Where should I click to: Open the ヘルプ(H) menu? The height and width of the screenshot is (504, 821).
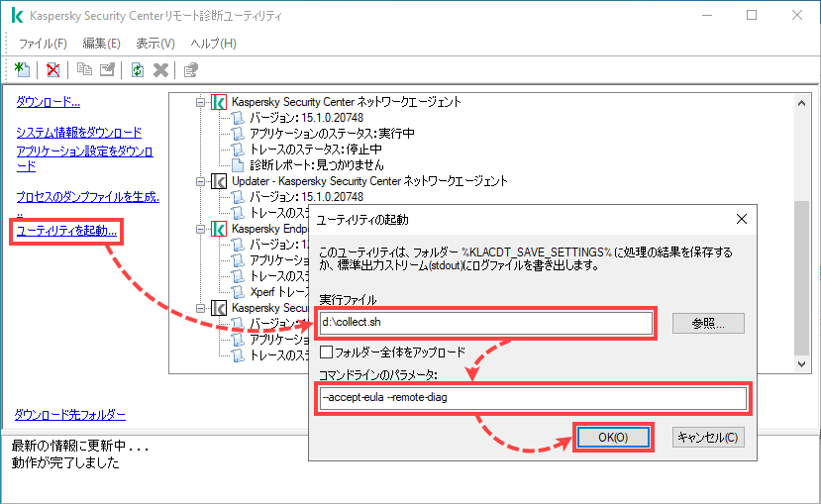214,44
